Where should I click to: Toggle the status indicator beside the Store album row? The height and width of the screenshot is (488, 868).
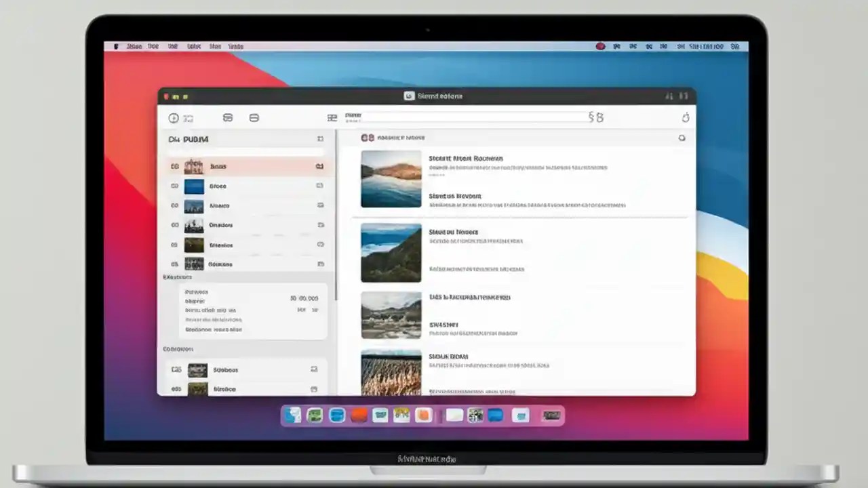[x=319, y=185]
